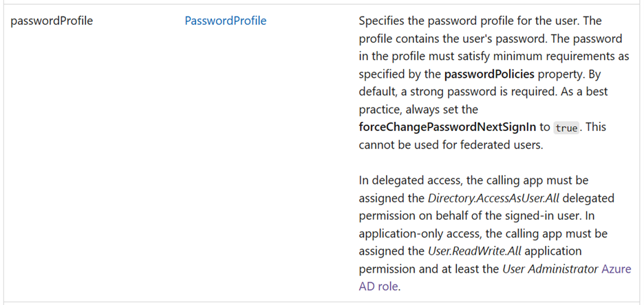Click the passwordProfile property name
644x305 pixels.
[52, 21]
